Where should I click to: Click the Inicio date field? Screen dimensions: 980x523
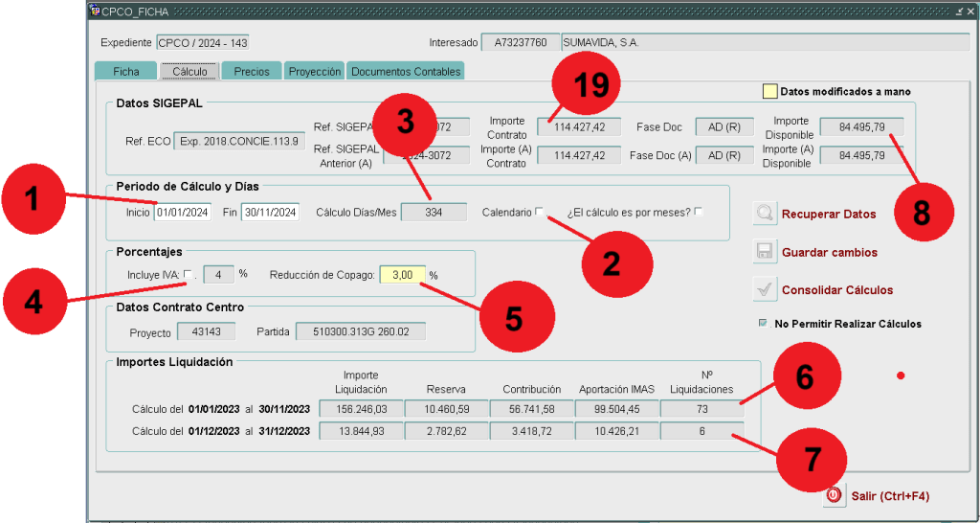point(182,213)
